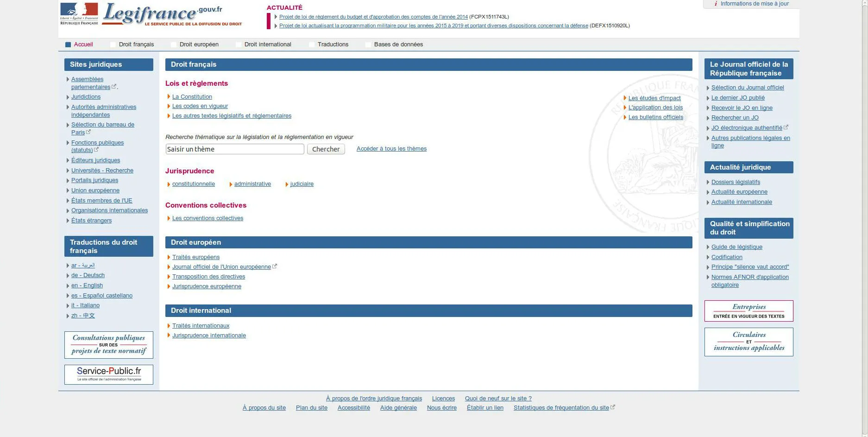Click the Informations de mise à jour info icon
The image size is (868, 437).
pyautogui.click(x=716, y=4)
